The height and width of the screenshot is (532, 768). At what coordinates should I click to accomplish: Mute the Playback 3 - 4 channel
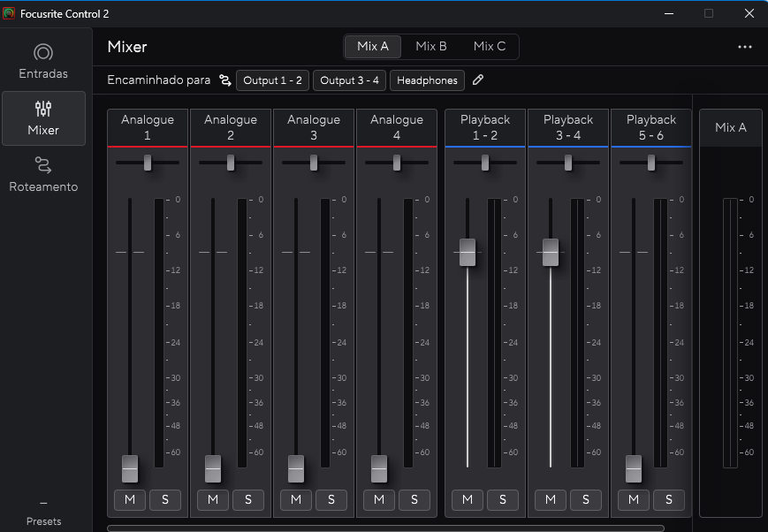coord(551,499)
